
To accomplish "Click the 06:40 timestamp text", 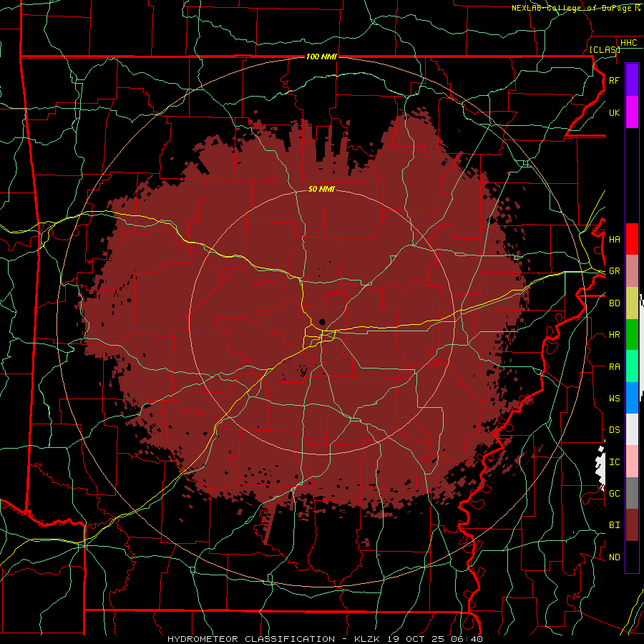I will (x=466, y=639).
